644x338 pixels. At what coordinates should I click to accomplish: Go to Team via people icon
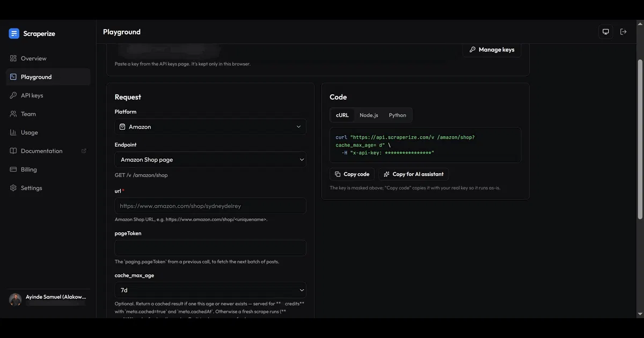[13, 114]
